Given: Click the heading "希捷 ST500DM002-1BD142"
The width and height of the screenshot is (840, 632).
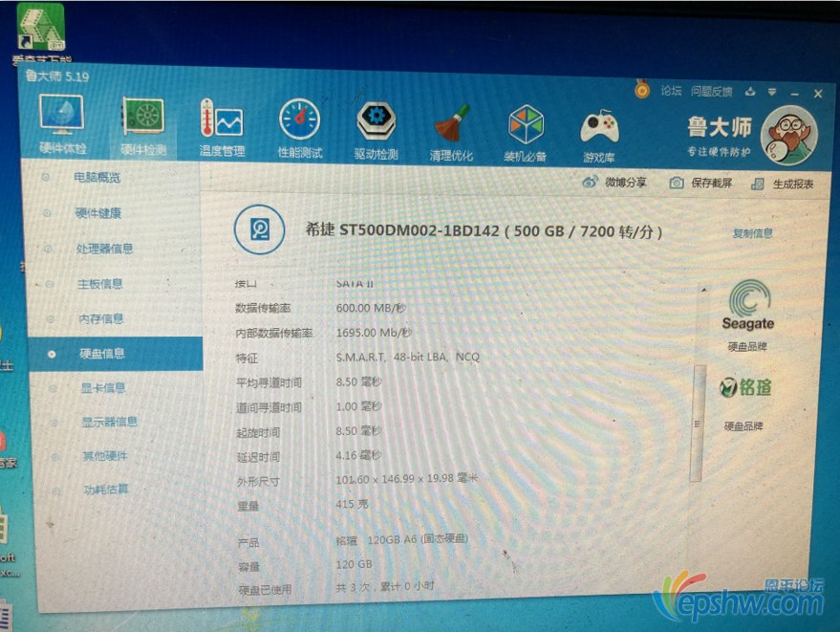Looking at the screenshot, I should [x=402, y=230].
